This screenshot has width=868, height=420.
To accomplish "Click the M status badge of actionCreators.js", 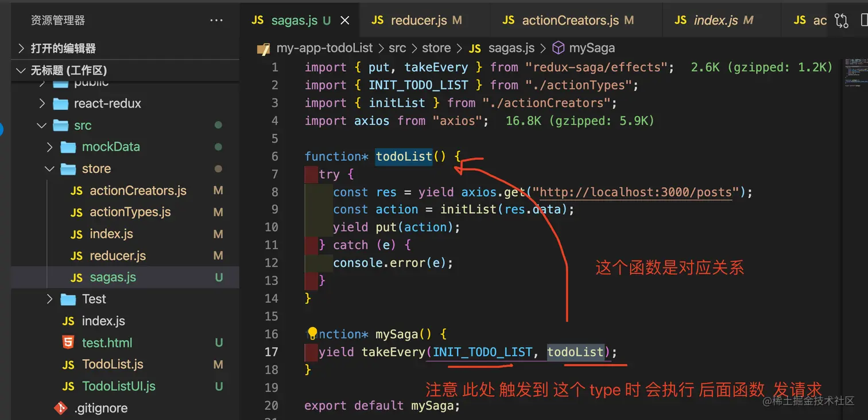I will click(x=218, y=191).
